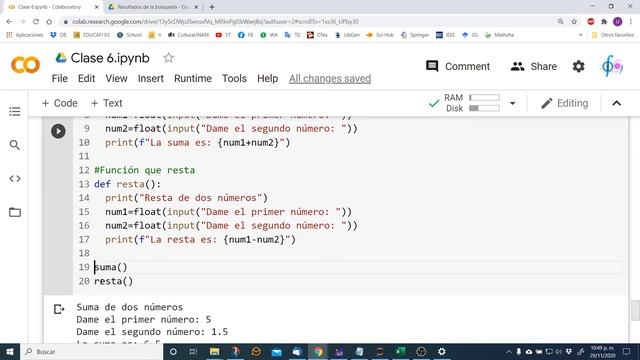Open the Windows Start menu
Screen dimensions: 640x360
point(9,351)
